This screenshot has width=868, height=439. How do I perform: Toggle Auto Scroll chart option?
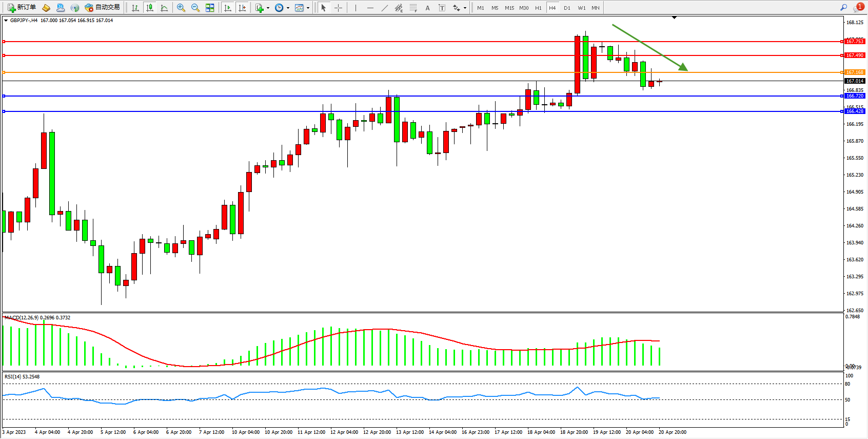[x=228, y=8]
